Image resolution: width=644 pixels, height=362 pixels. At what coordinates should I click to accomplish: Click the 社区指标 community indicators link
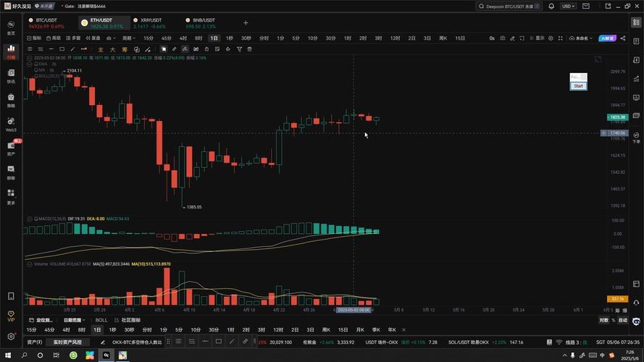click(x=127, y=320)
